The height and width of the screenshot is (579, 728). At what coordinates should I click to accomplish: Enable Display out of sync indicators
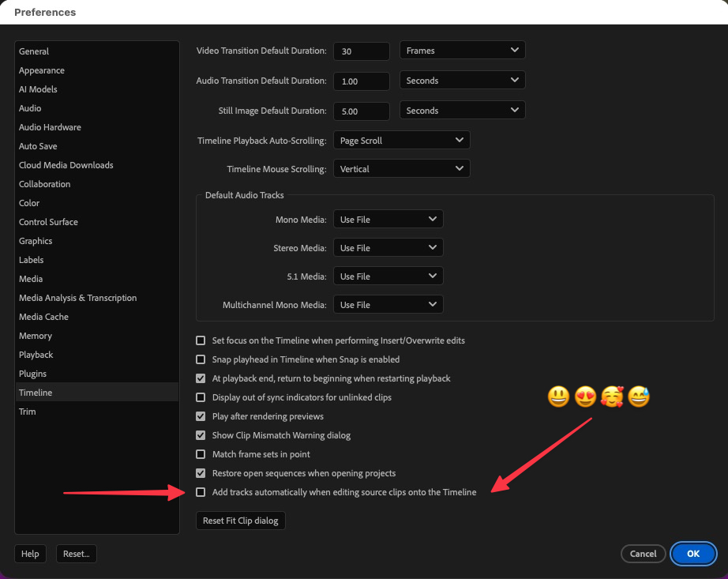(x=201, y=397)
